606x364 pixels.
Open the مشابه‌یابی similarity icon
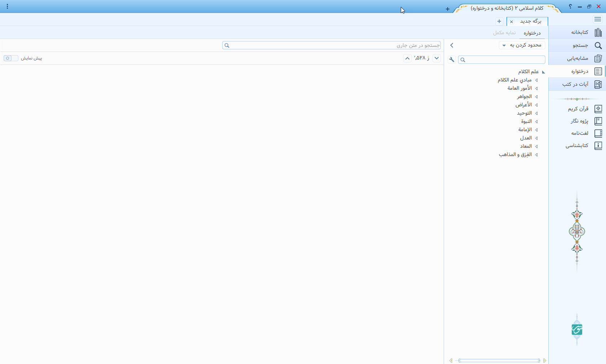(598, 58)
